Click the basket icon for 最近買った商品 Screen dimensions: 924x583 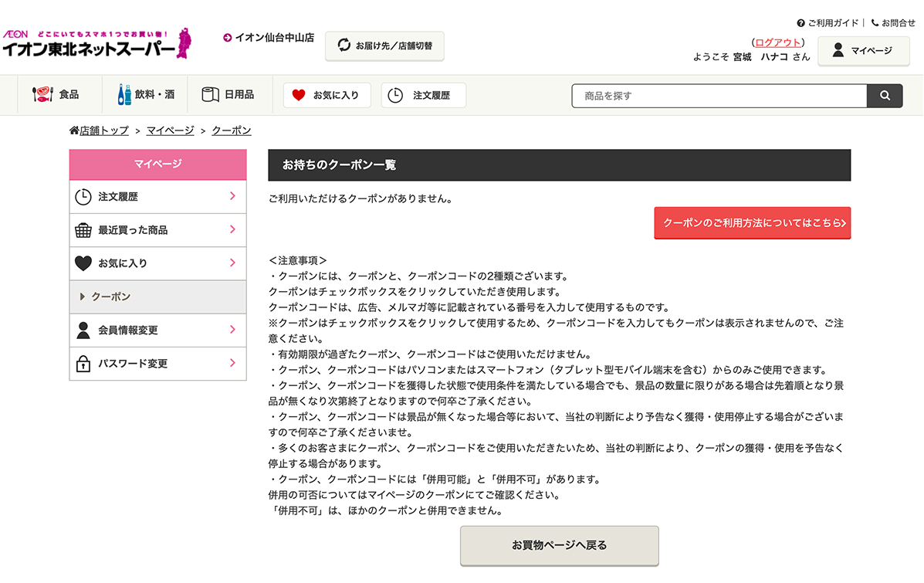[83, 230]
